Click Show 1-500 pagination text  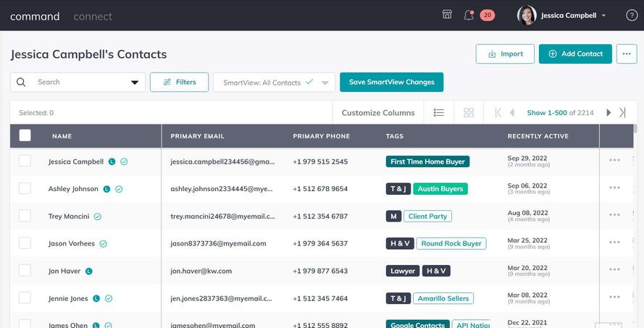[547, 112]
